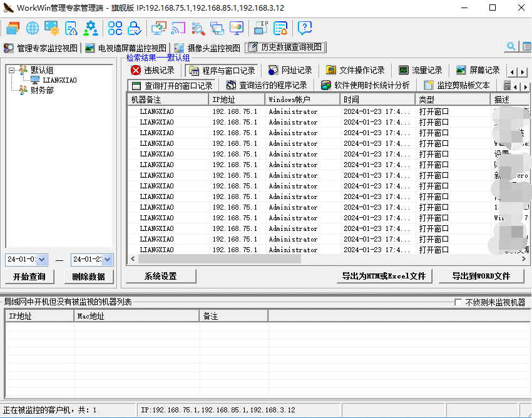Click the stacked windows toolbar icon
Viewport: 532px width, 418px height.
coord(13,28)
